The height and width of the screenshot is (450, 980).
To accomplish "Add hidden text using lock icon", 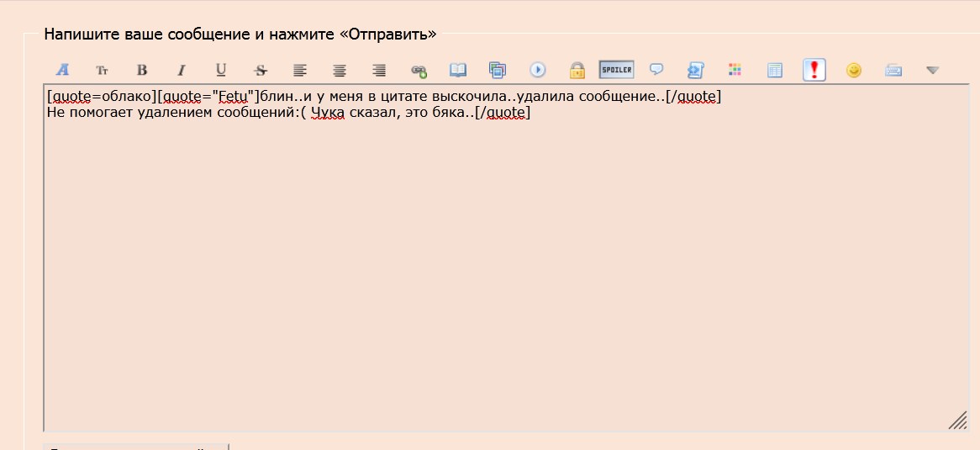I will (x=577, y=70).
